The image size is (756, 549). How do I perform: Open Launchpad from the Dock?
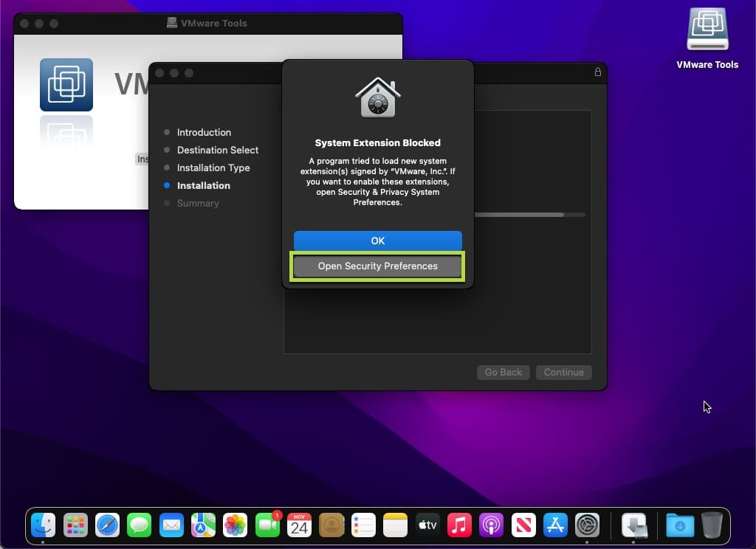[75, 525]
